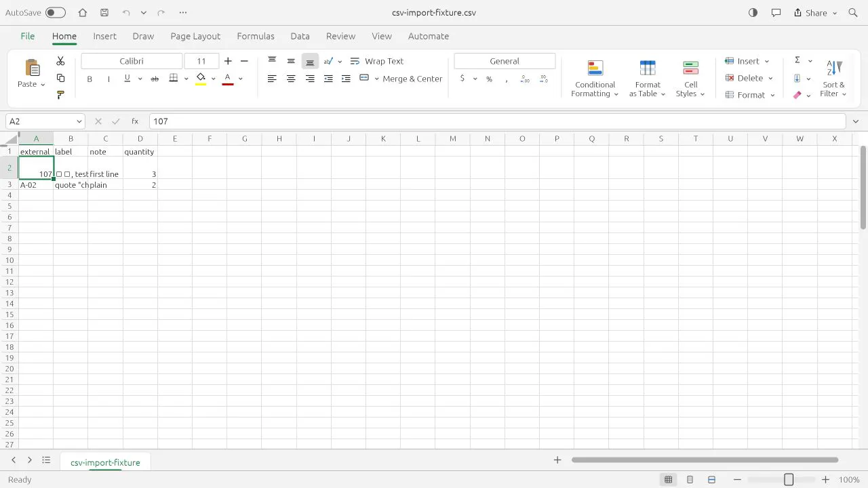Click the AutoSum sigma icon
This screenshot has width=868, height=488.
click(797, 60)
